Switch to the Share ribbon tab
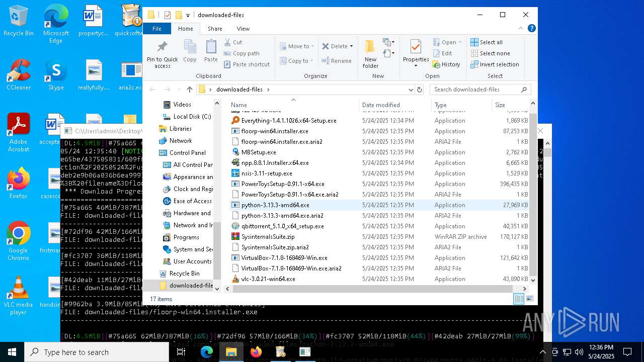 (x=215, y=29)
